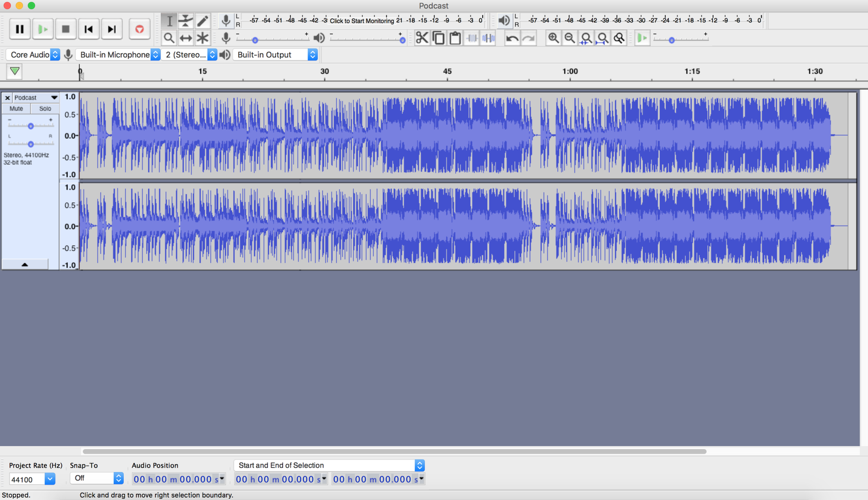Adjust the Podcast track gain slider

pyautogui.click(x=30, y=125)
